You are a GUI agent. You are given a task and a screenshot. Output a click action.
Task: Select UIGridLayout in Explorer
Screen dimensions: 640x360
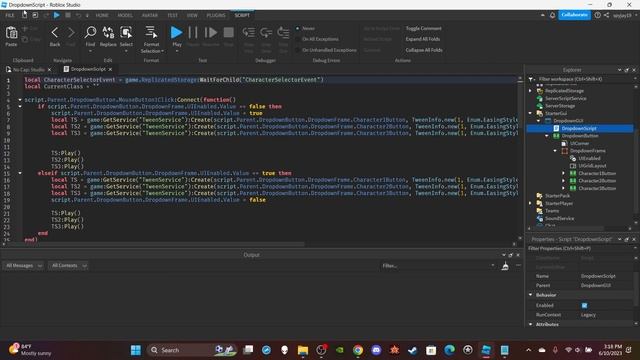pos(592,166)
